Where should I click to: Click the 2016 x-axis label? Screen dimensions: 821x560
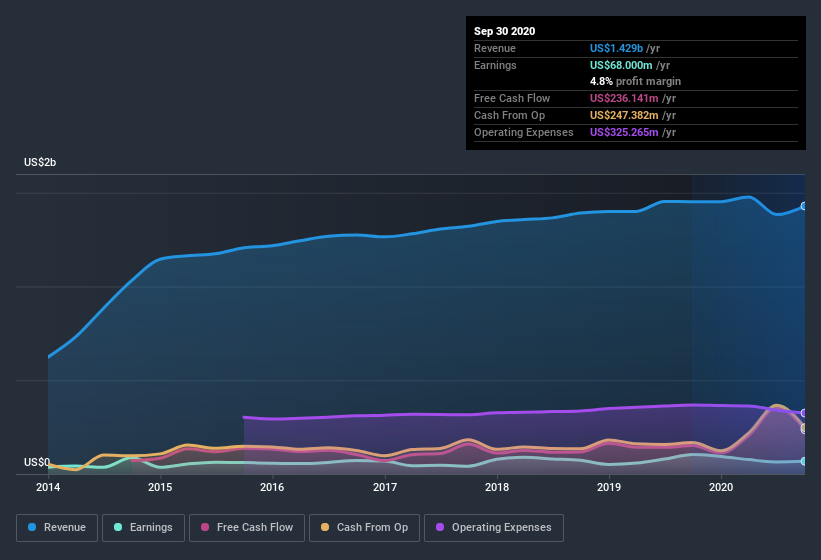tap(272, 487)
